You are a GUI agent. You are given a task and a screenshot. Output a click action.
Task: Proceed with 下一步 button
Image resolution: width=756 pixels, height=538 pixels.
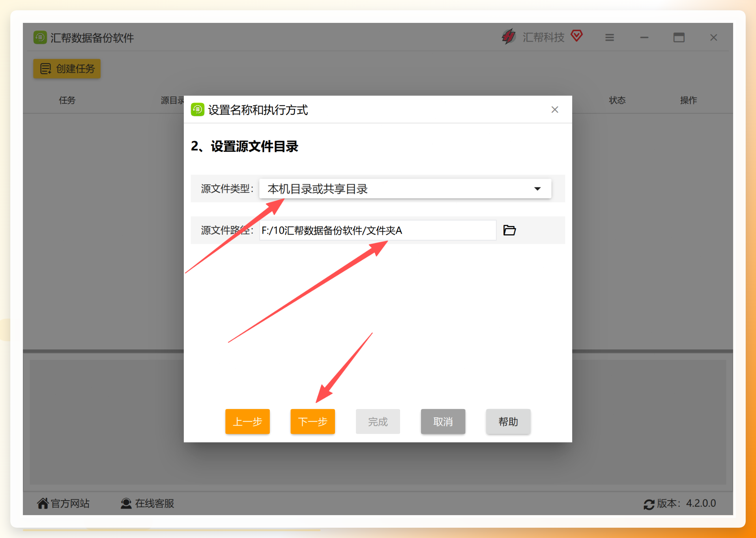[x=313, y=422]
